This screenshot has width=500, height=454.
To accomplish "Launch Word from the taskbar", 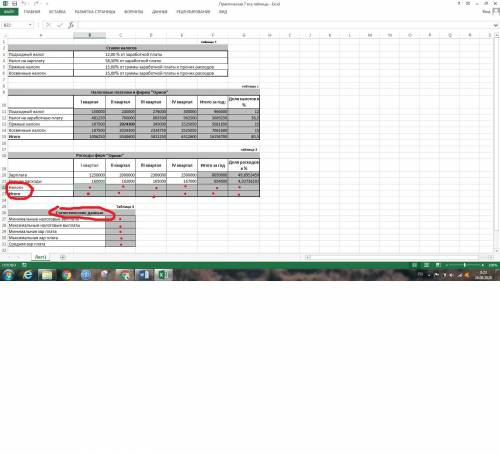I will 144,275.
